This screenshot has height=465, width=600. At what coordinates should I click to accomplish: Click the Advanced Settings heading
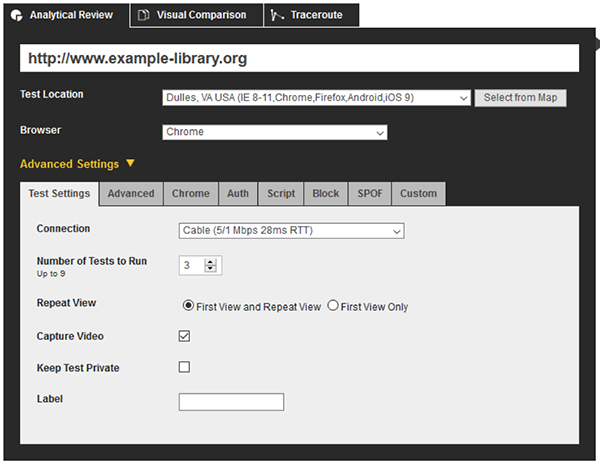[x=69, y=164]
